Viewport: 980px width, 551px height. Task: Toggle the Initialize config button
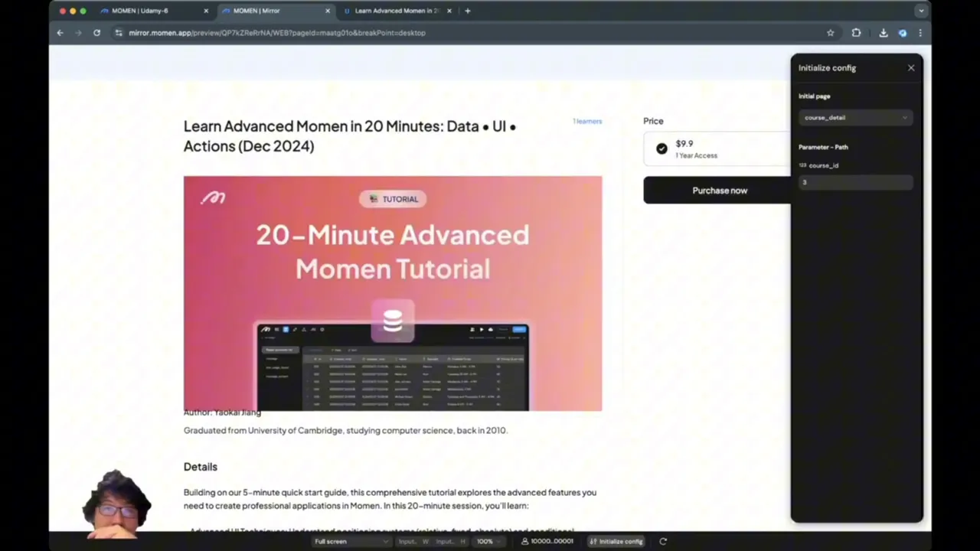tap(616, 541)
